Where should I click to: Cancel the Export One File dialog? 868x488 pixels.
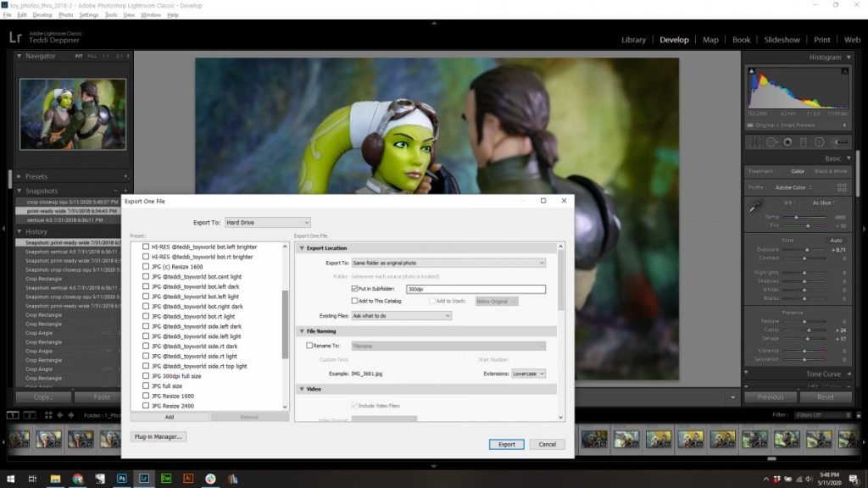[547, 444]
